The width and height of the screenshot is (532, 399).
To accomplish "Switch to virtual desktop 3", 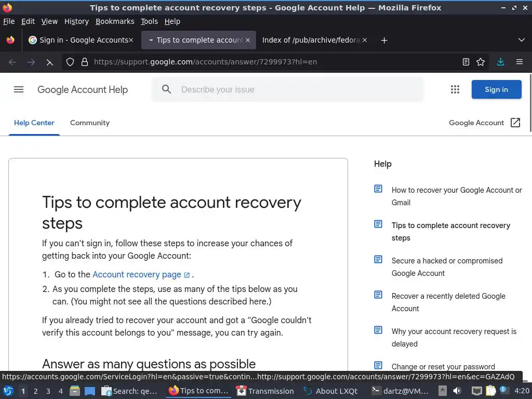I will click(x=48, y=391).
